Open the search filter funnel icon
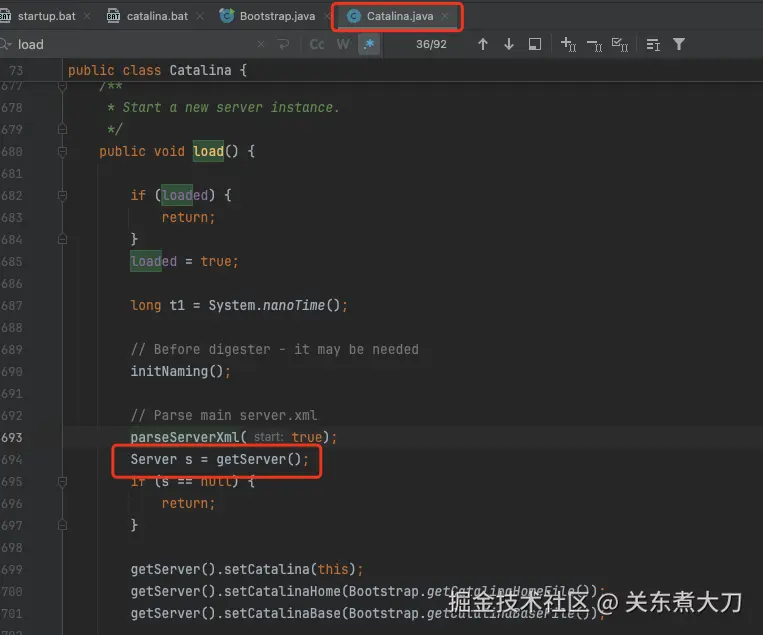Image resolution: width=763 pixels, height=635 pixels. coord(679,44)
